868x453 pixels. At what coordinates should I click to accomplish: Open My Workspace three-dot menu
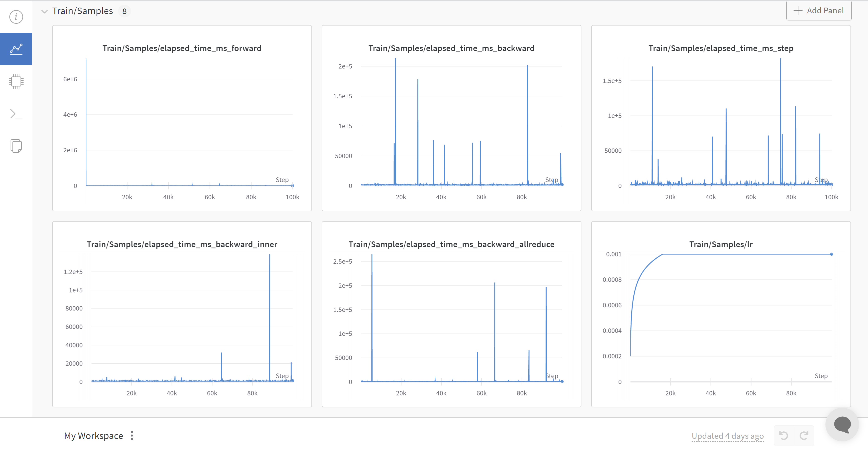pyautogui.click(x=132, y=436)
